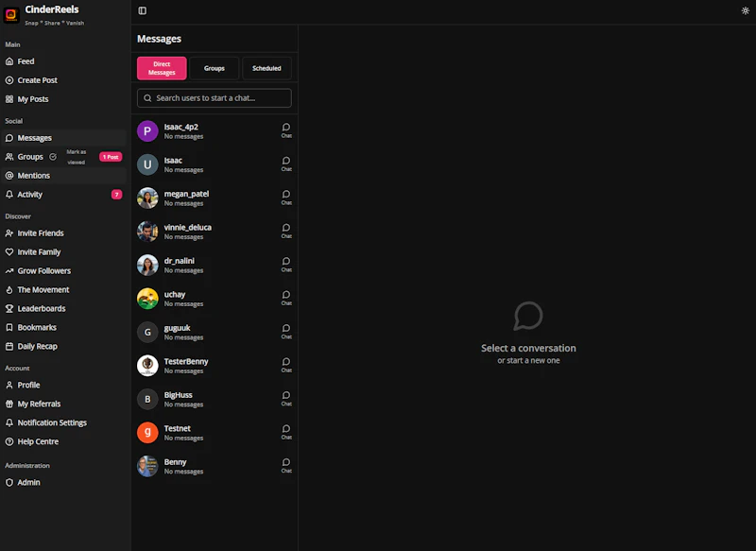Click BigHuss's B avatar
The image size is (756, 551).
point(147,399)
